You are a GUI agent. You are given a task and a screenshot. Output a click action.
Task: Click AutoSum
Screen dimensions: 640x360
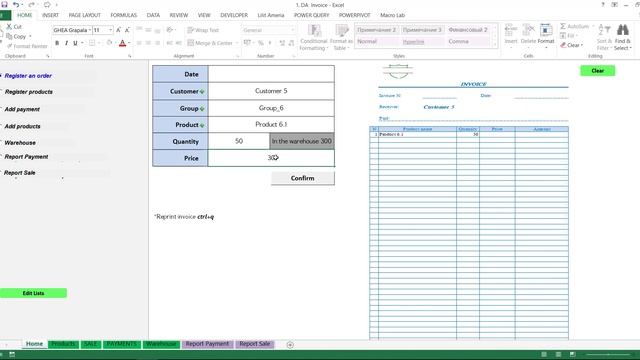click(x=574, y=27)
